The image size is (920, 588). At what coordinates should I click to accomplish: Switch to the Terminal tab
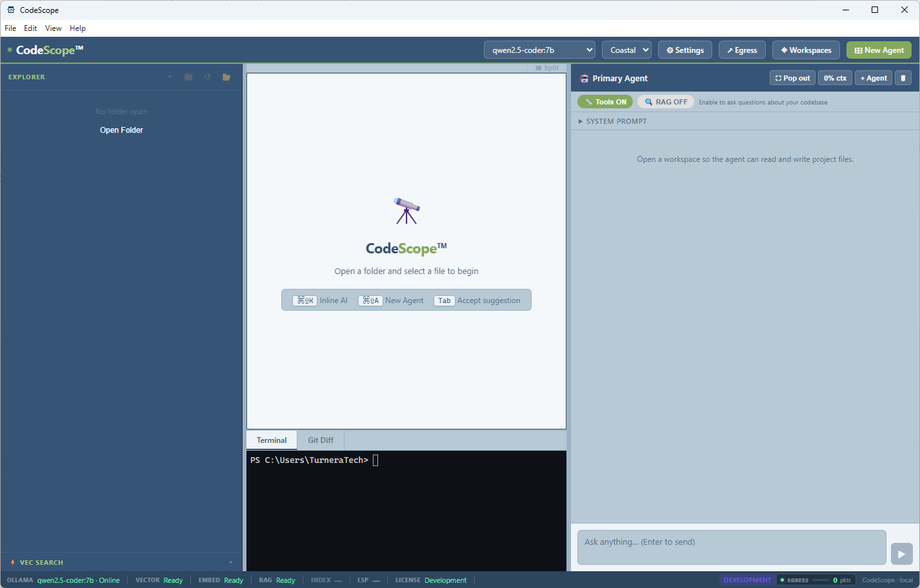(272, 440)
